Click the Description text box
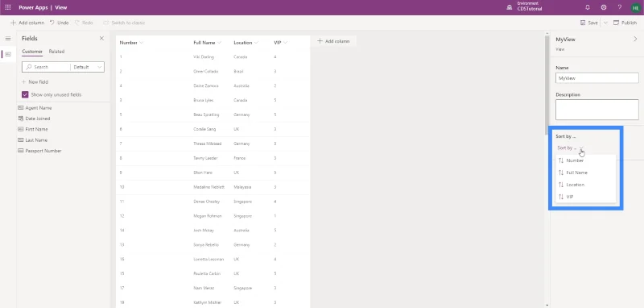Viewport: 644px width, 308px height. pyautogui.click(x=597, y=110)
